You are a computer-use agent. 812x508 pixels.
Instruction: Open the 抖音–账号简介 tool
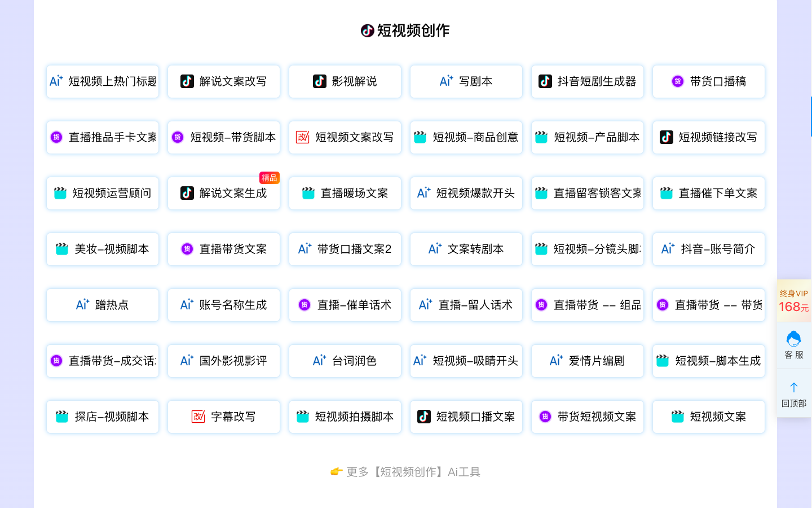pyautogui.click(x=709, y=249)
